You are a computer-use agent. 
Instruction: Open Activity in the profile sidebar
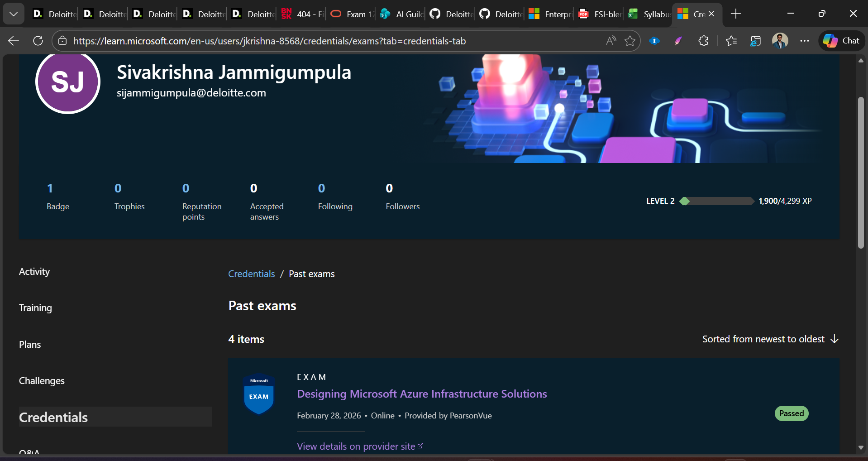click(34, 272)
